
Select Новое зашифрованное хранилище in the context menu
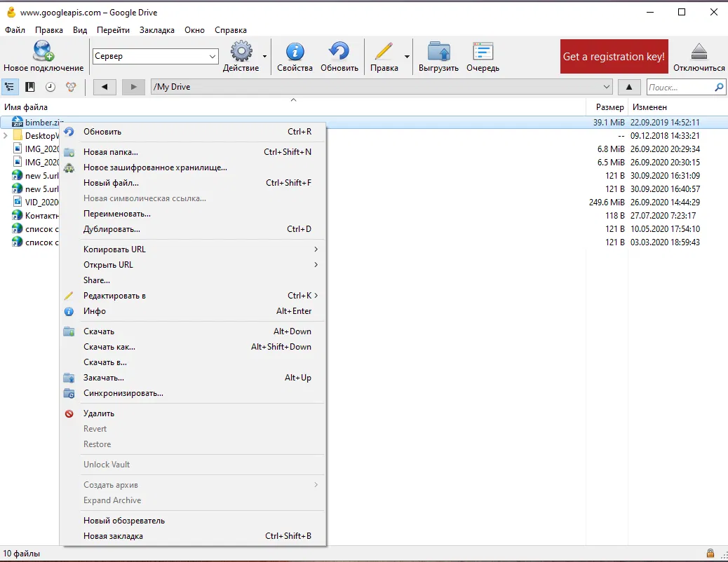[x=193, y=167]
